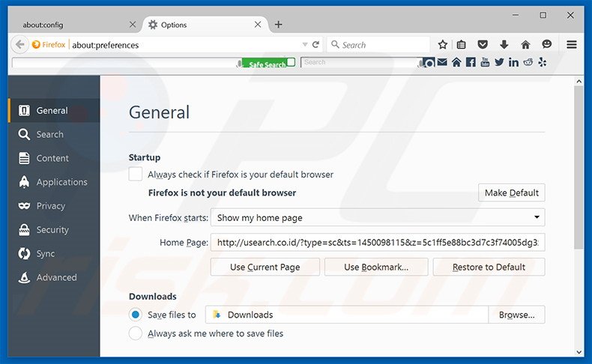Click the toolbar house icon beside Facebook
Image resolution: width=592 pixels, height=364 pixels.
click(x=456, y=62)
